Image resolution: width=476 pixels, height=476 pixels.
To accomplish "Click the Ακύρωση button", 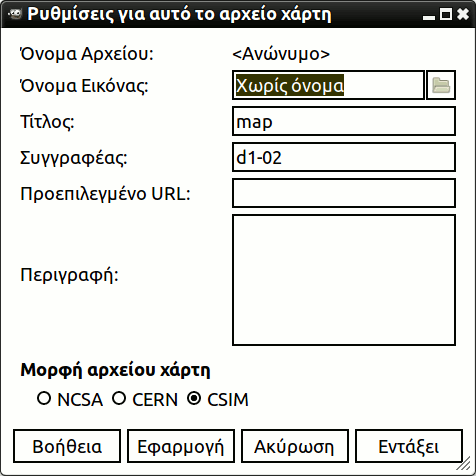I will [x=295, y=446].
